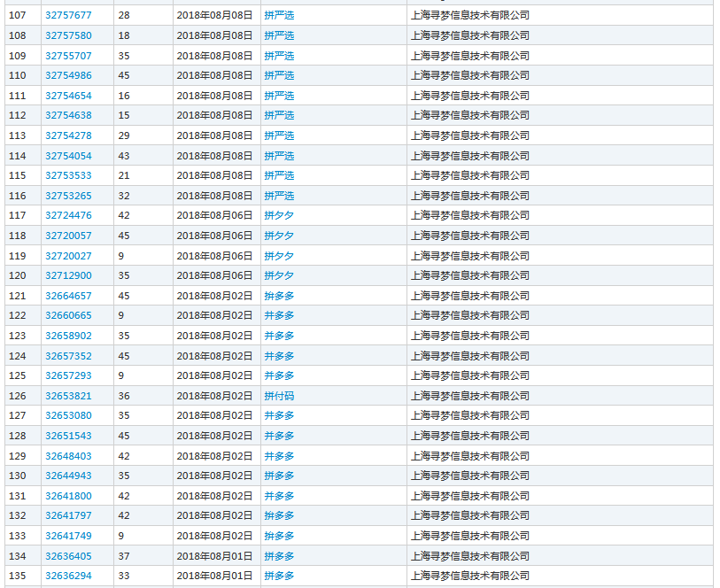Image resolution: width=720 pixels, height=588 pixels.
Task: Select date 2018年08月06日 in row 117
Action: pos(215,215)
